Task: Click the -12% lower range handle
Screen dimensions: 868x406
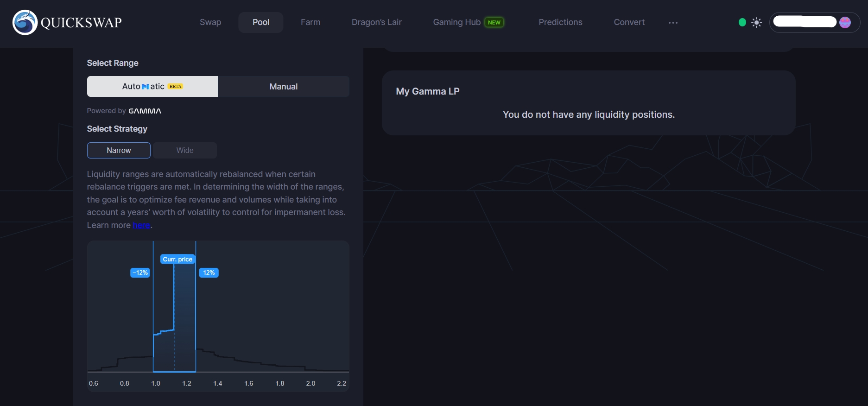Action: point(140,273)
